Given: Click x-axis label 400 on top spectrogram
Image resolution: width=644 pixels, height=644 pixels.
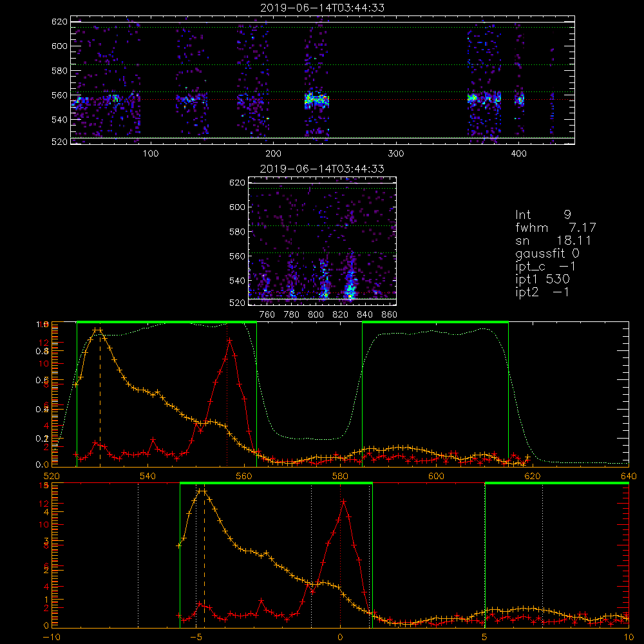Looking at the screenshot, I should tap(518, 154).
